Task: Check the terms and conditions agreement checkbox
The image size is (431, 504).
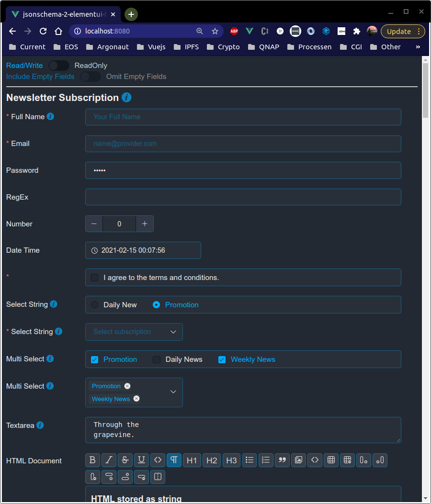Action: (94, 277)
